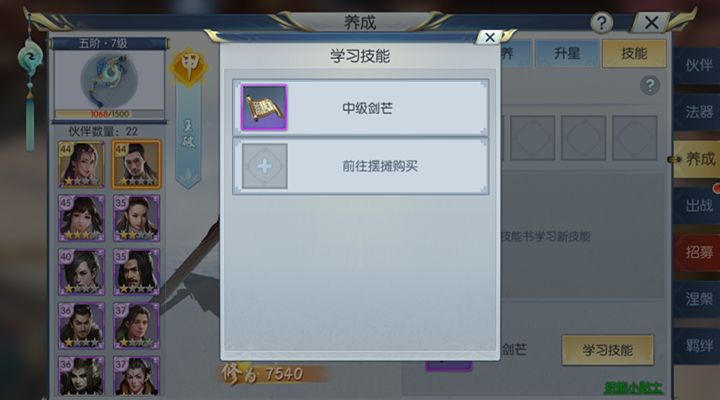Select the 中级剑芒 skill scroll icon
Viewport: 720px width, 400px height.
(264, 107)
